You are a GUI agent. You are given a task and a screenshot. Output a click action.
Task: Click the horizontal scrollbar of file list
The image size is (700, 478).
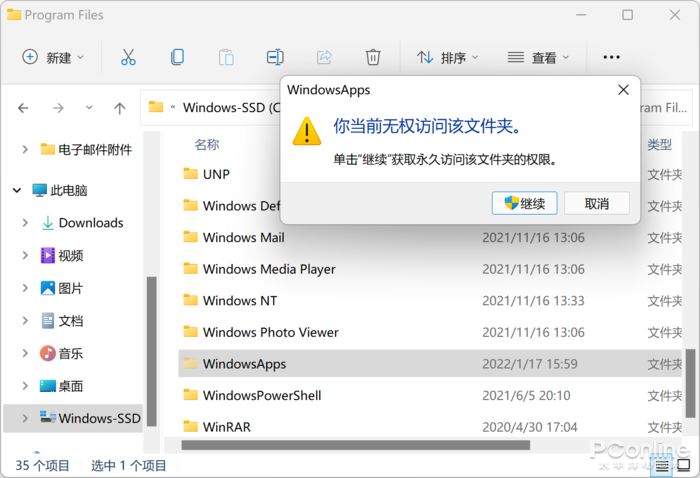point(355,445)
